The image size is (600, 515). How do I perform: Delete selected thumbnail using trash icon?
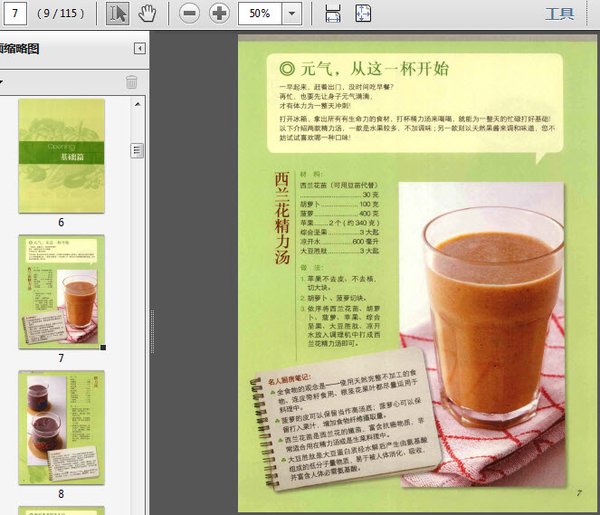tap(131, 82)
